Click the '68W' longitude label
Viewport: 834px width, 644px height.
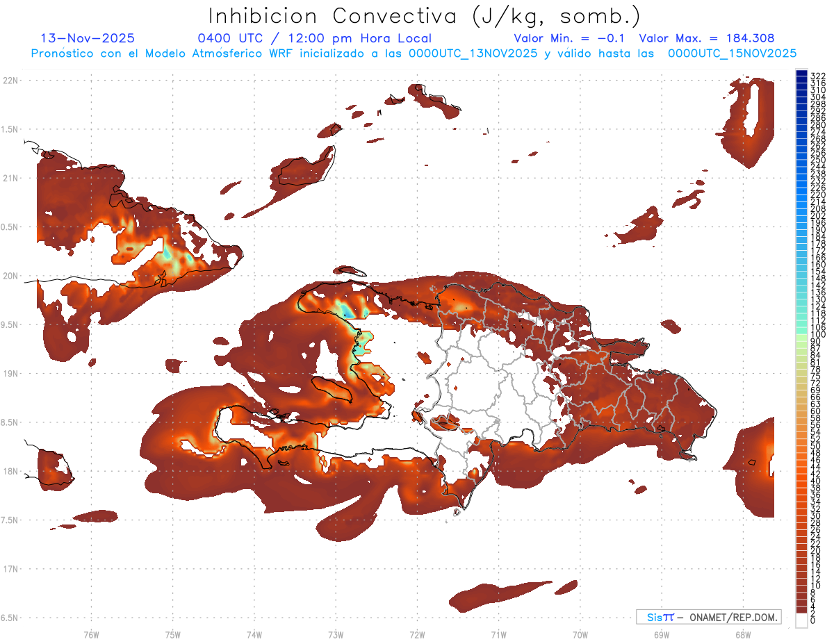pos(743,634)
